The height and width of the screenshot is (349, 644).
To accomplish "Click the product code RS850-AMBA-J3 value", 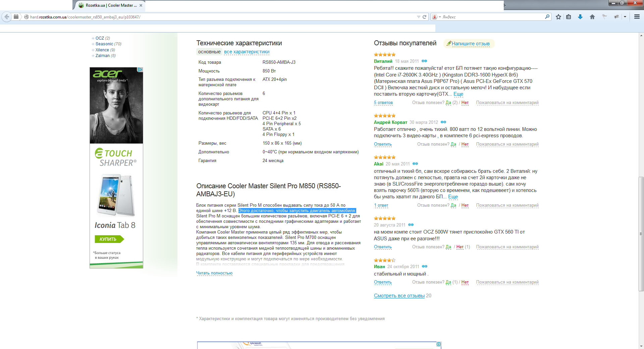I will click(279, 62).
